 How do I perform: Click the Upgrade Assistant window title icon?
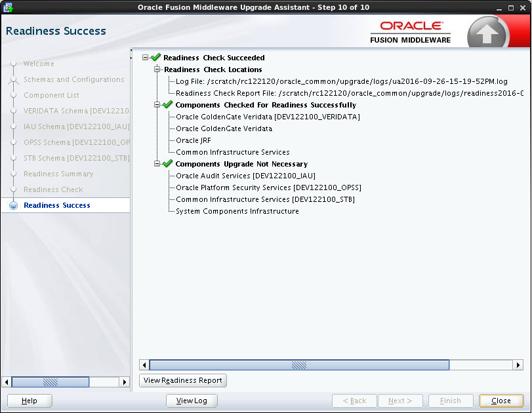7,7
